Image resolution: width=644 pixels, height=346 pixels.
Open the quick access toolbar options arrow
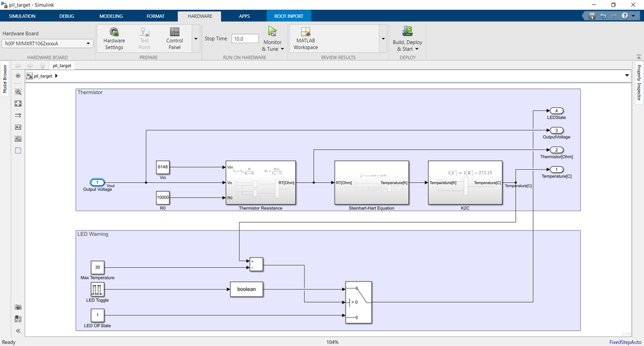[633, 16]
